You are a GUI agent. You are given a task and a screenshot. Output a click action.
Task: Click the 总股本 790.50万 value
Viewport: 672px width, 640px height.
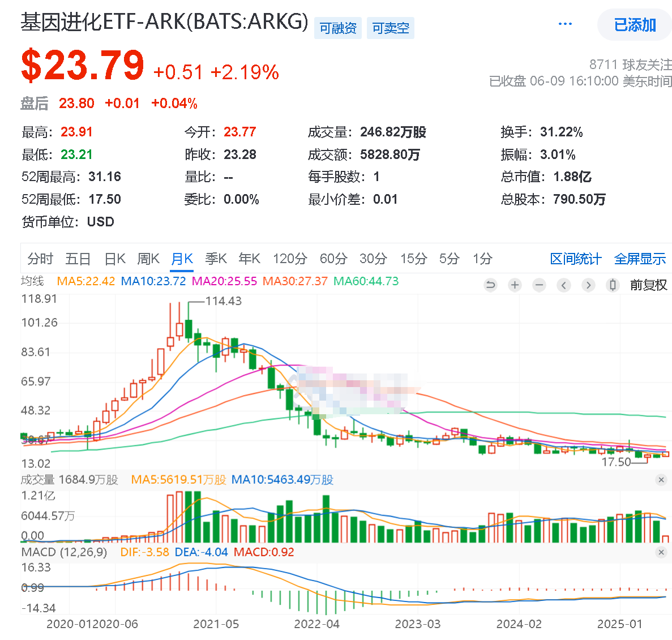(x=579, y=199)
